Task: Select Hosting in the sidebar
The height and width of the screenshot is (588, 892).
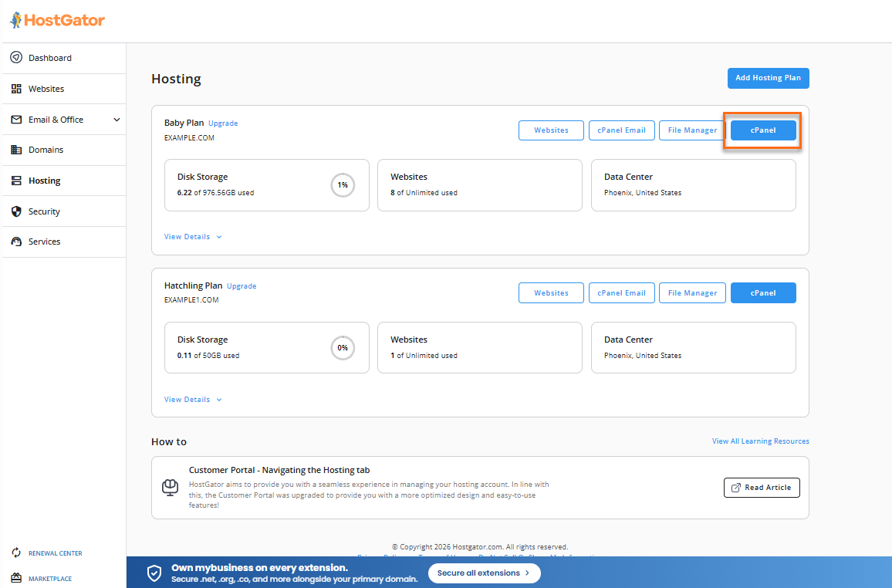Action: click(64, 181)
